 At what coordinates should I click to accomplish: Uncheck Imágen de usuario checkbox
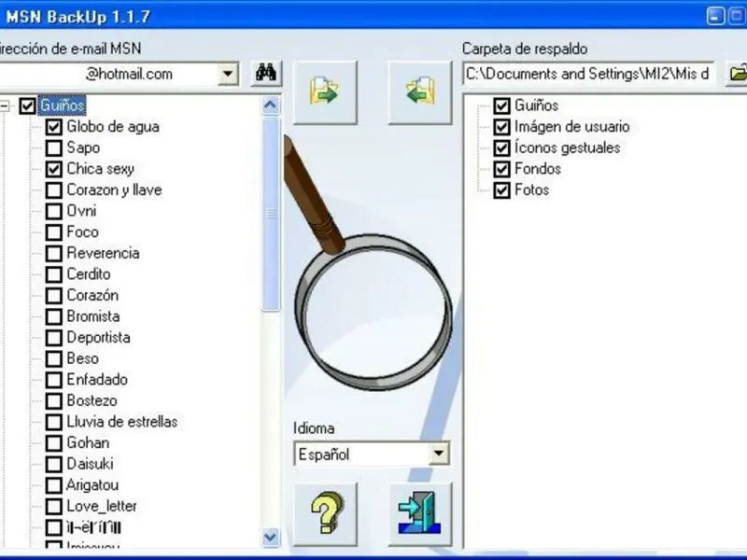tap(501, 127)
